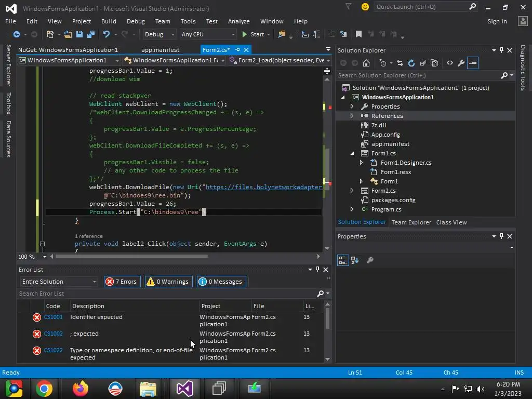Click Collapse All in Solution Explorer

pyautogui.click(x=423, y=63)
